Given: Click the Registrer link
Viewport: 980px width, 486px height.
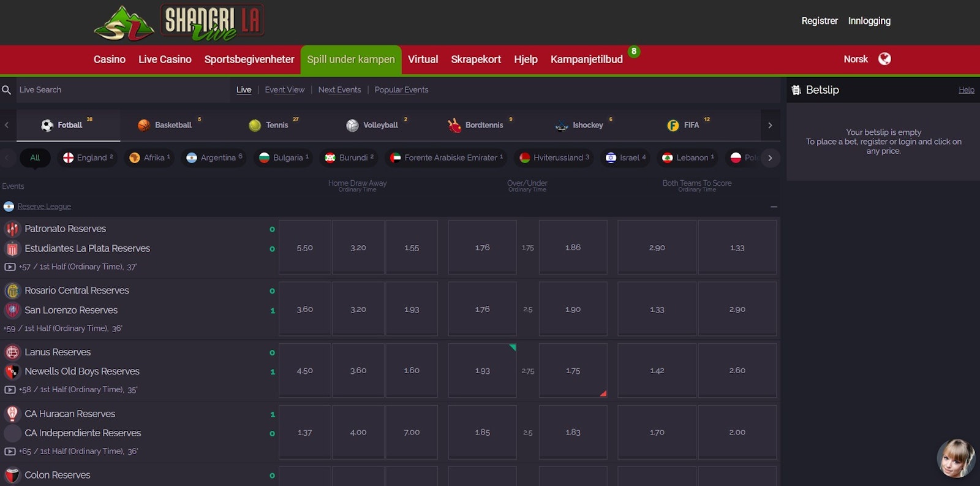Looking at the screenshot, I should (819, 21).
